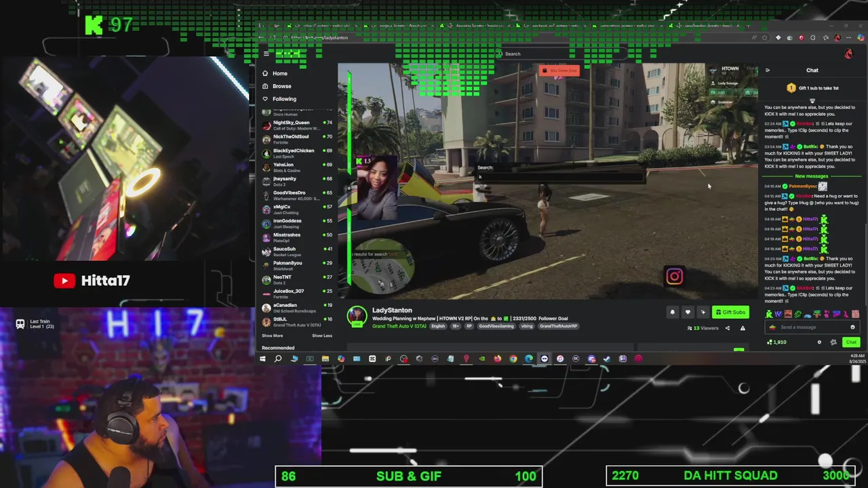Image resolution: width=868 pixels, height=488 pixels.
Task: Click LadyStanton streamer avatar
Action: coord(357,316)
